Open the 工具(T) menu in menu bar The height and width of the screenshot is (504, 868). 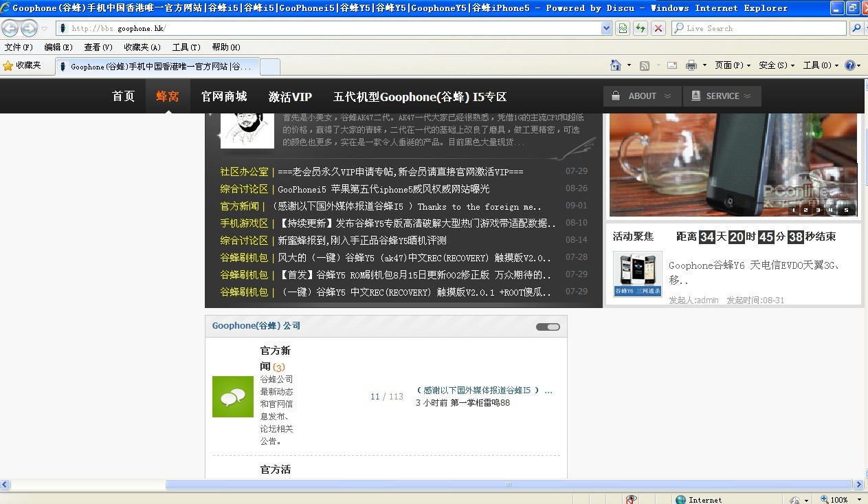(186, 47)
